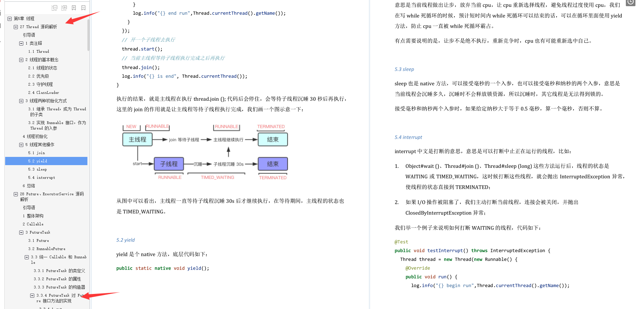The width and height of the screenshot is (644, 309).
Task: Go to 6 总结 bookmark
Action: coord(29,186)
